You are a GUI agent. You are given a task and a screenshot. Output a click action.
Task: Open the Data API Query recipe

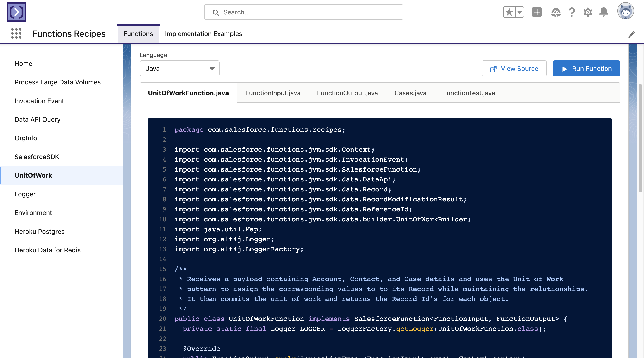pyautogui.click(x=62, y=119)
